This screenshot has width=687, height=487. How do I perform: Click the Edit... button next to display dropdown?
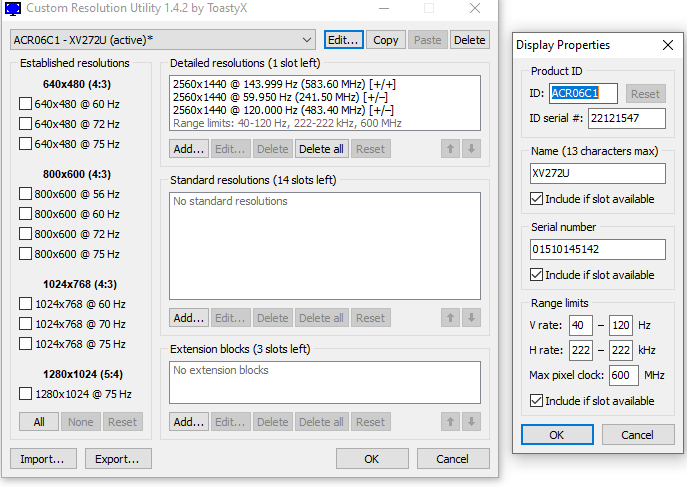click(344, 40)
